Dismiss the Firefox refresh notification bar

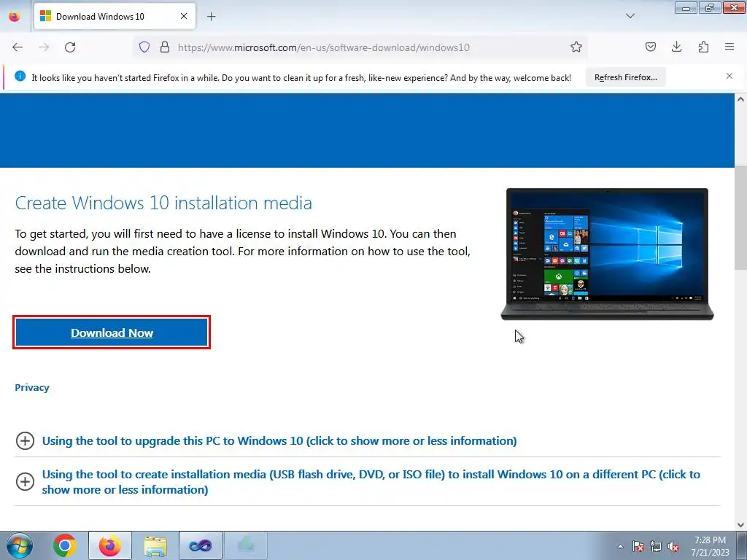click(729, 76)
